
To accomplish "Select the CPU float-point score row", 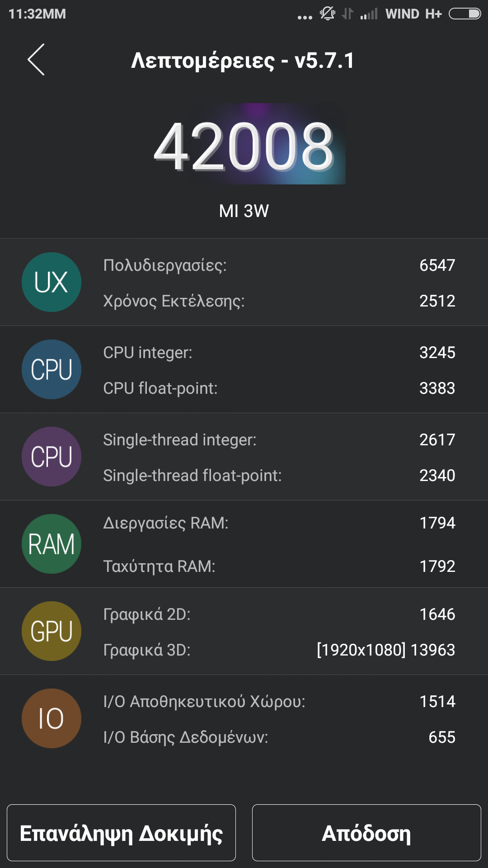I will click(279, 388).
